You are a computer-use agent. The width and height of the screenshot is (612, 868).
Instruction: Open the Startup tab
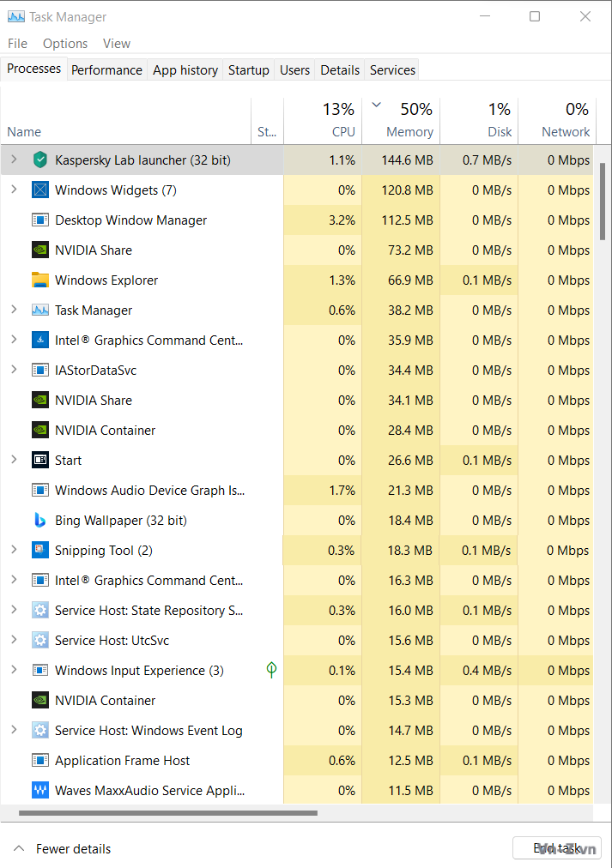248,70
